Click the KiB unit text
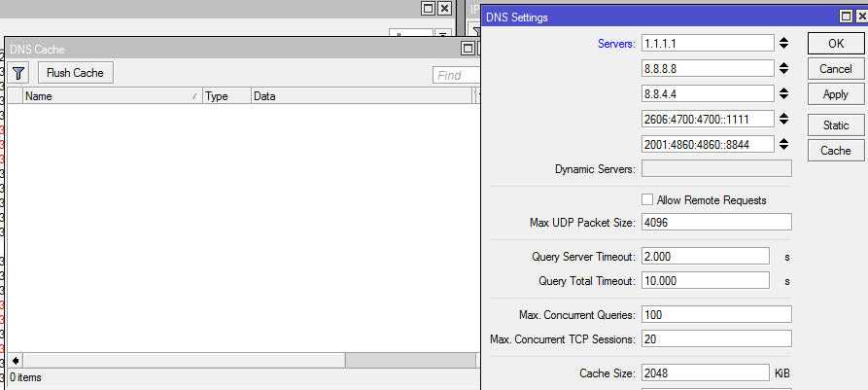 [x=781, y=373]
